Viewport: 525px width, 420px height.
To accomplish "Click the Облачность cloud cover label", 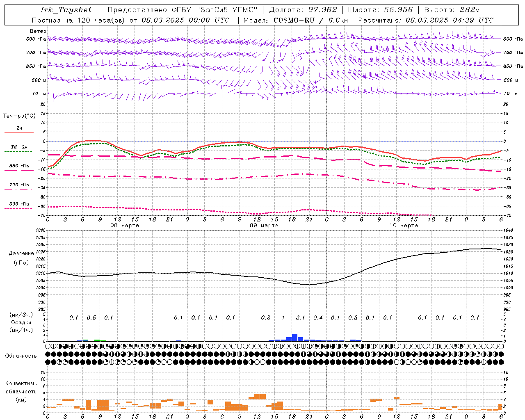I will pos(21,356).
